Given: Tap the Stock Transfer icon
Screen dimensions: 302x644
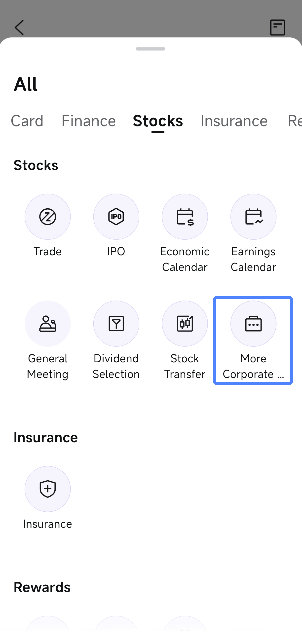Looking at the screenshot, I should [185, 324].
